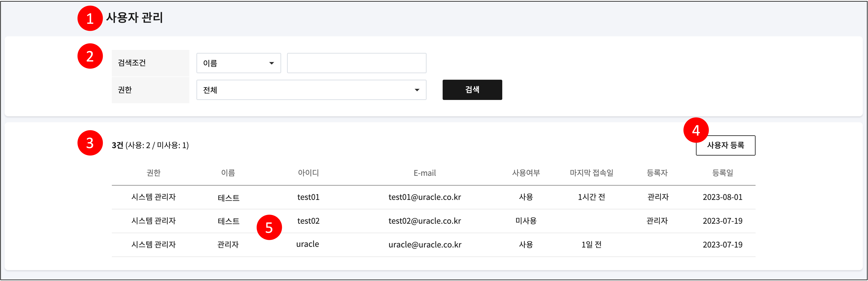Open the test02 user entry
Screen dimensions: 868x281
pyautogui.click(x=308, y=221)
